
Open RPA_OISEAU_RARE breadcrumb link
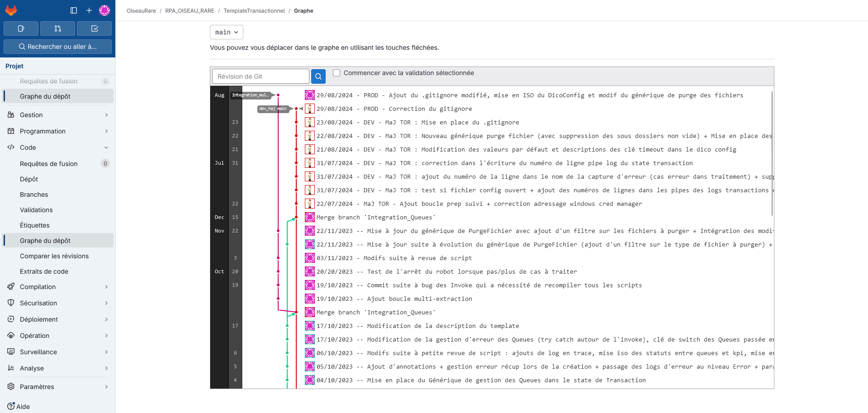[x=190, y=11]
